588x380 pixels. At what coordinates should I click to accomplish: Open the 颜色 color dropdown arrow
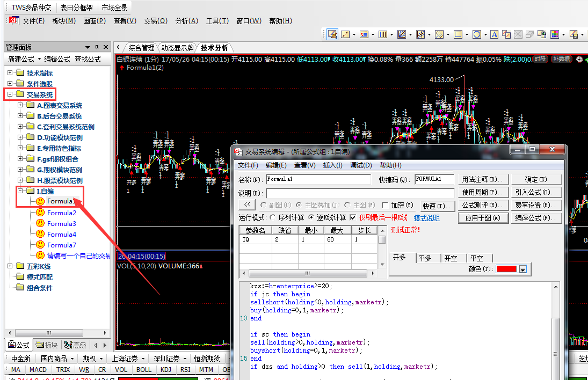point(522,269)
